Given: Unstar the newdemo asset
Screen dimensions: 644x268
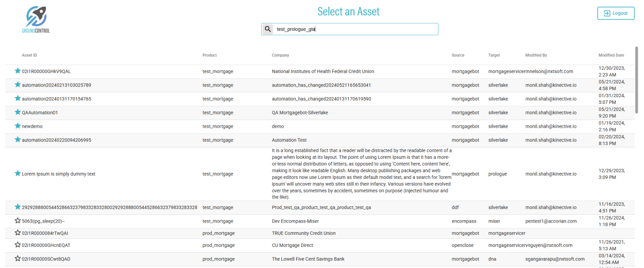Looking at the screenshot, I should coord(18,126).
